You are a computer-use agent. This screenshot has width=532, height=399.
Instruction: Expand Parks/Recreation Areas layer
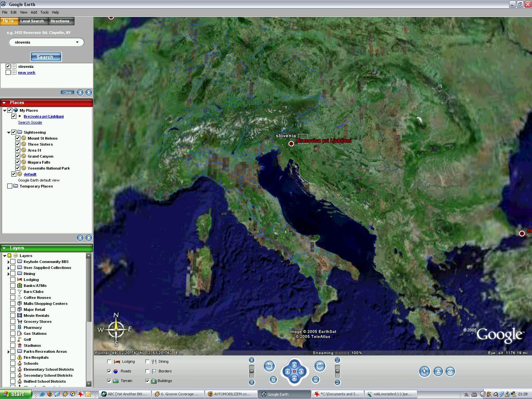(8, 352)
